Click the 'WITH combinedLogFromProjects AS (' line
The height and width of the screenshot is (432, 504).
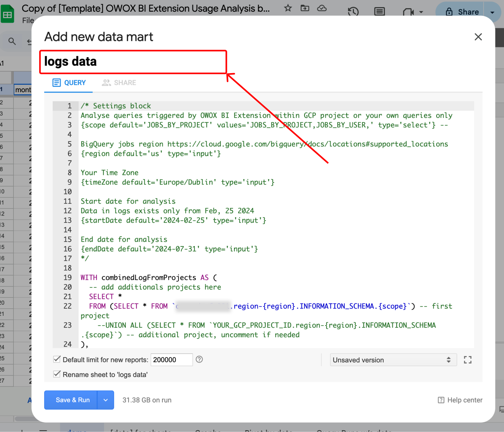coord(149,278)
